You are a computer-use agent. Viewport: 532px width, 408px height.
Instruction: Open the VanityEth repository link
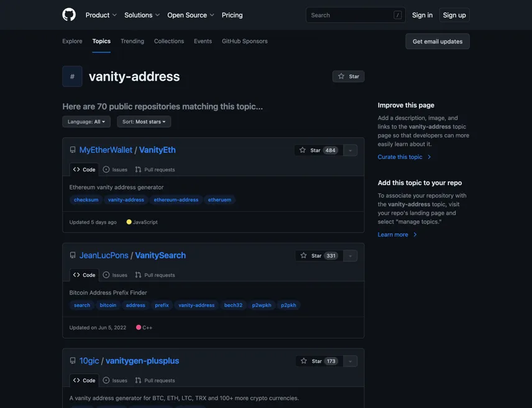tap(157, 150)
